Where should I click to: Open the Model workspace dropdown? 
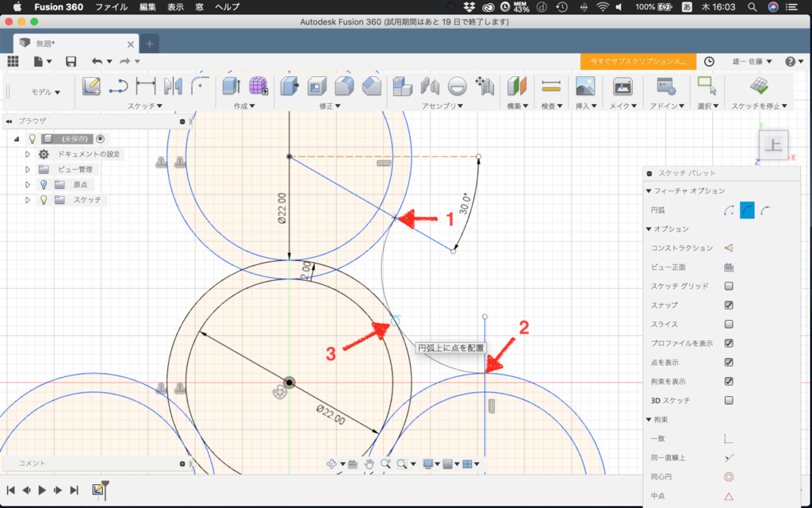pyautogui.click(x=45, y=92)
